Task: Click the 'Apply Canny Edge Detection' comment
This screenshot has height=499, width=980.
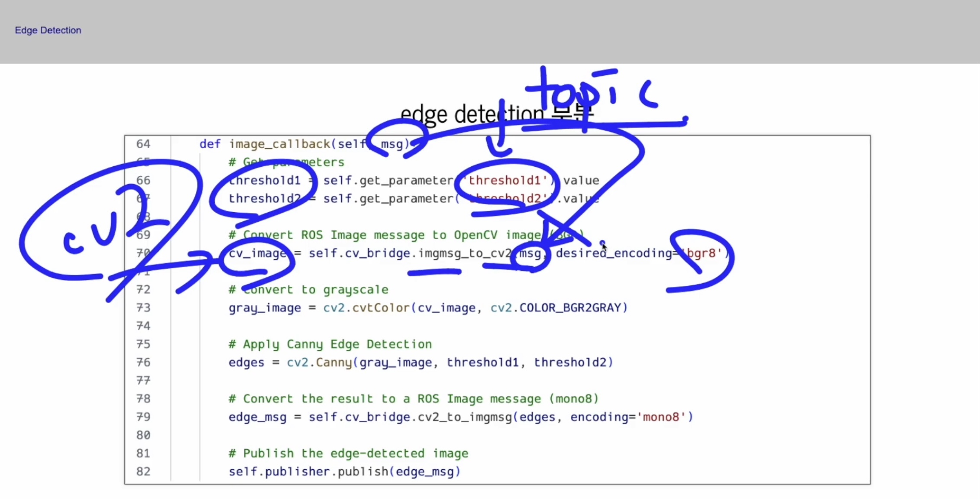Action: (330, 344)
